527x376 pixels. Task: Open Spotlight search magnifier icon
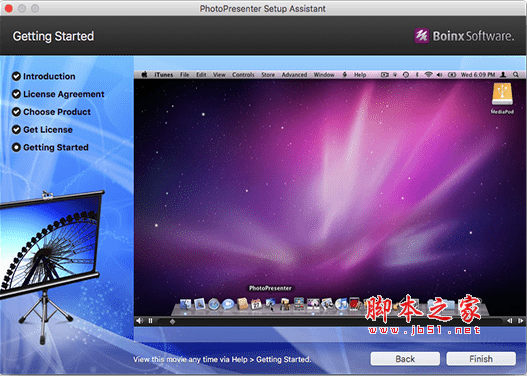(x=516, y=75)
